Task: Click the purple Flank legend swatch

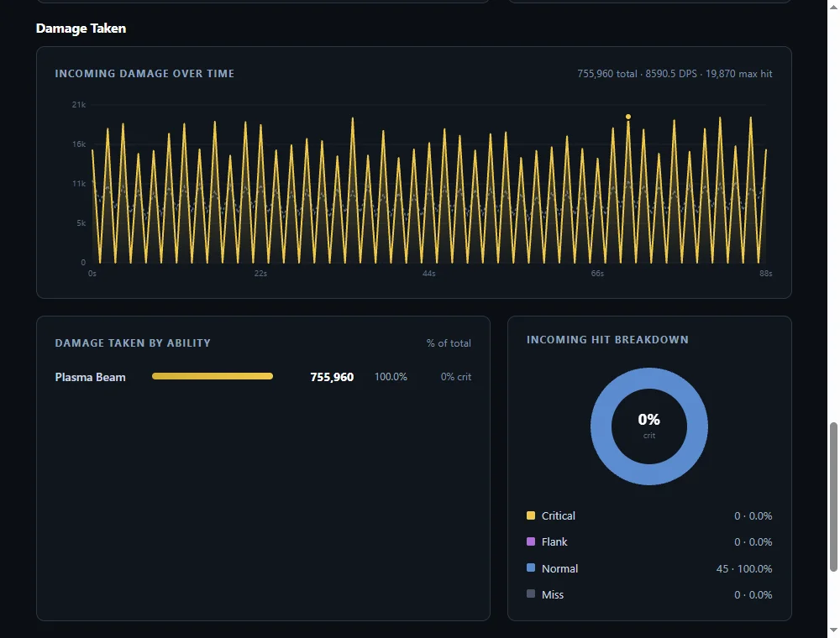Action: [531, 541]
